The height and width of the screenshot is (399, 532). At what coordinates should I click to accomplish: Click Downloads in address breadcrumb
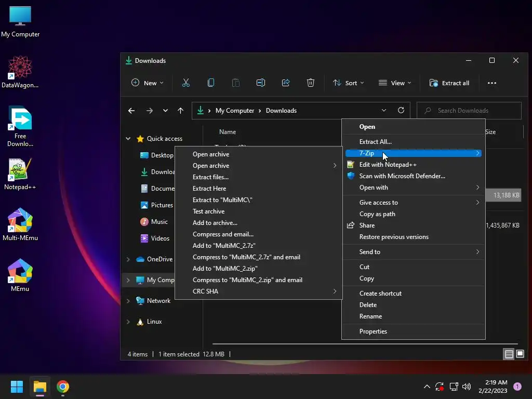281,111
